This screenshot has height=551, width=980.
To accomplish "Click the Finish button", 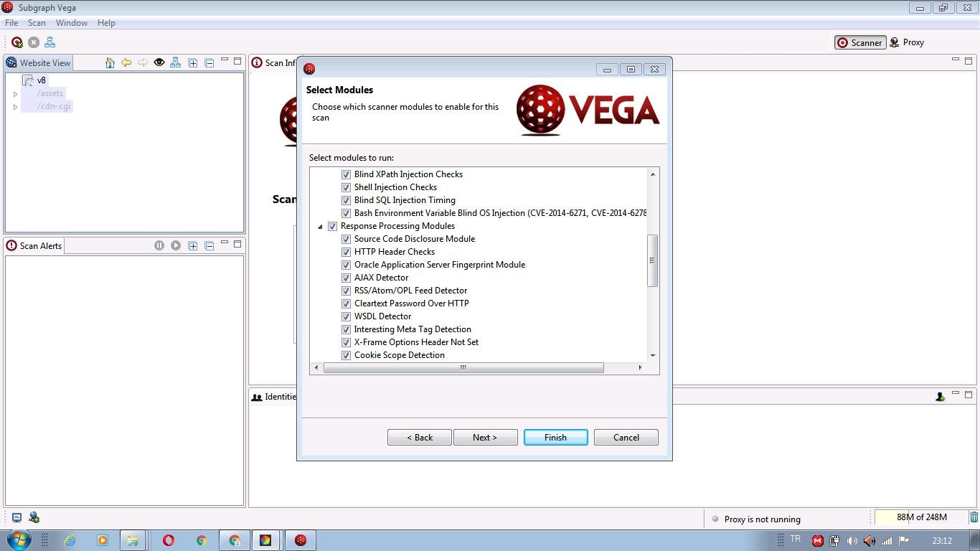I will 555,438.
